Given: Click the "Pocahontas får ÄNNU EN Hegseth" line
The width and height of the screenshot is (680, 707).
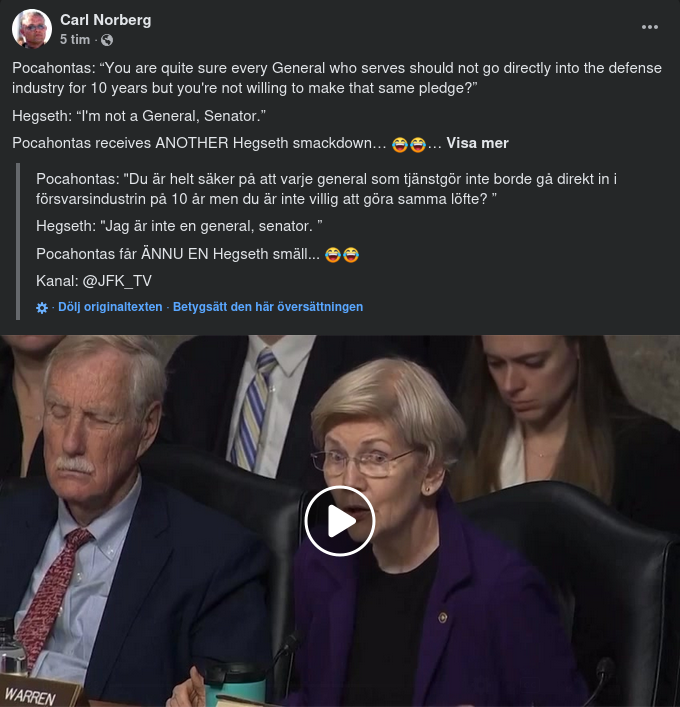Looking at the screenshot, I should (178, 255).
